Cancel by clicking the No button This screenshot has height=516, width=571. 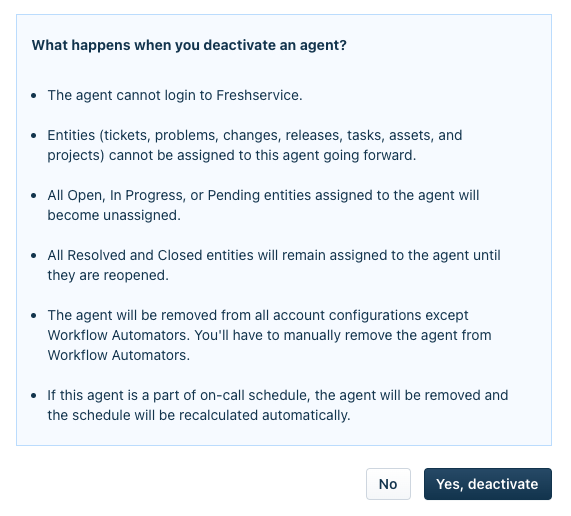point(388,484)
